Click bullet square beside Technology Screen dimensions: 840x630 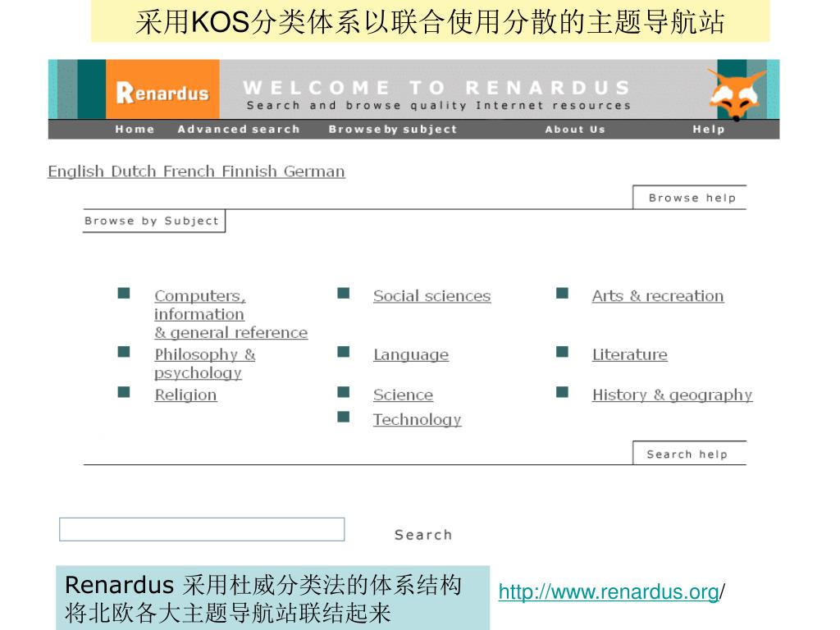coord(344,416)
